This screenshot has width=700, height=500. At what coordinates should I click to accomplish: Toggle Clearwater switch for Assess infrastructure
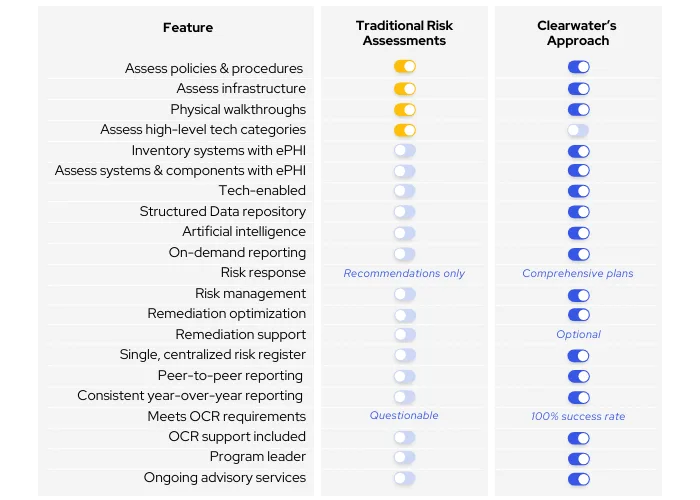(578, 89)
